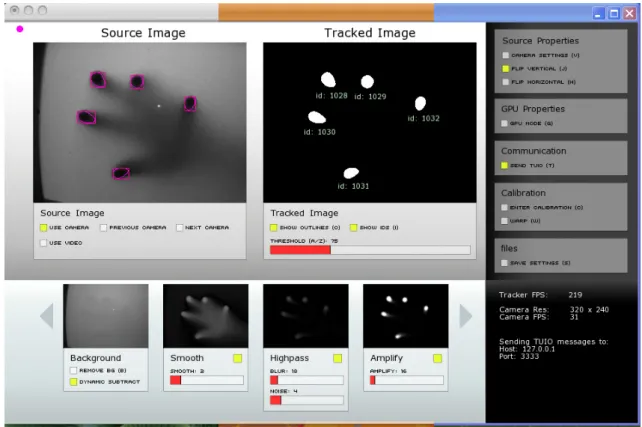Enable the Warp checkbox
642x427 pixels.
pyautogui.click(x=504, y=221)
